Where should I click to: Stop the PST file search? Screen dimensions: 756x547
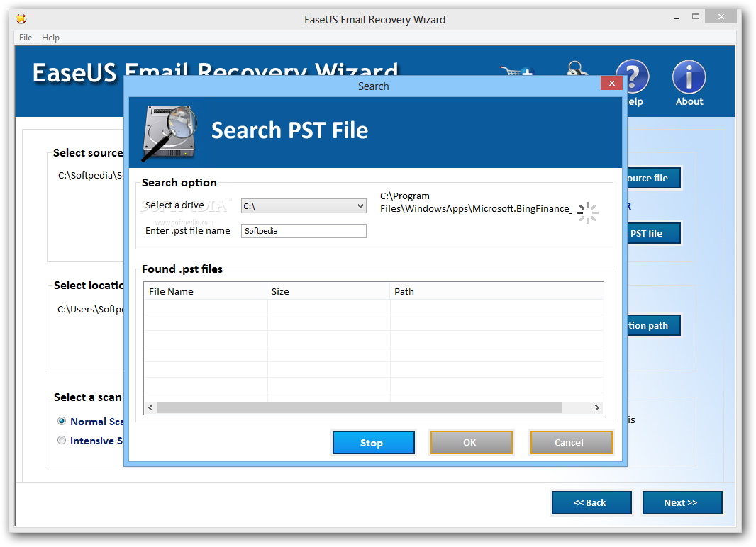coord(373,443)
